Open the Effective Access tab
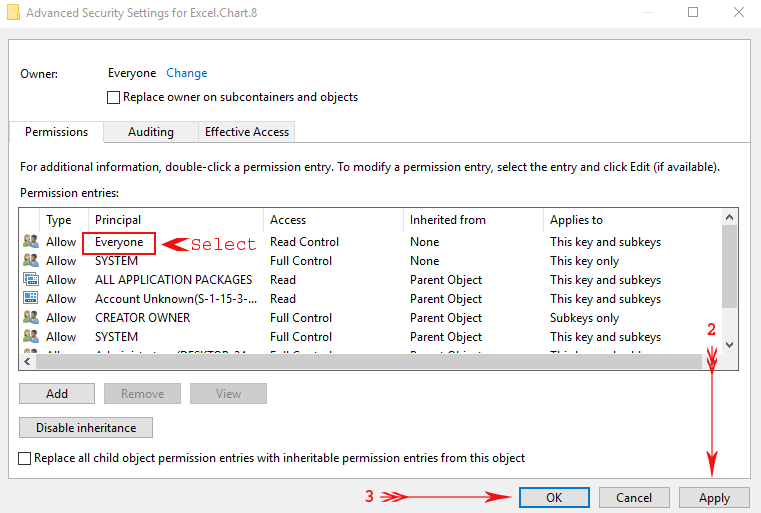The width and height of the screenshot is (761, 513). pos(246,132)
